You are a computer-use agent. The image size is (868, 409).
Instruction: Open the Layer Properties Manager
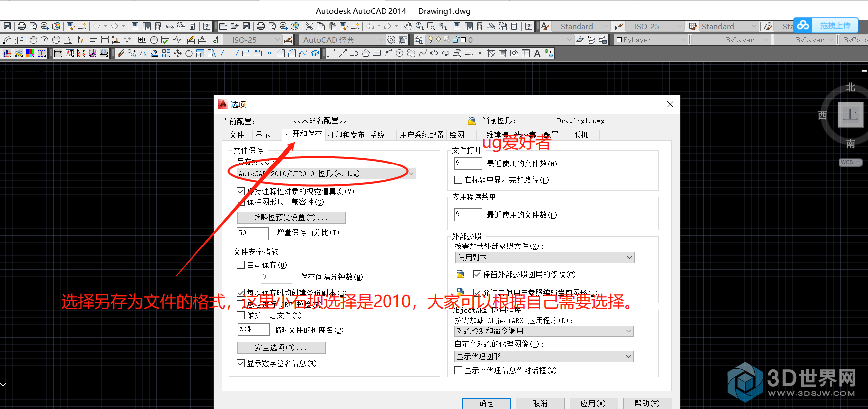[x=419, y=40]
